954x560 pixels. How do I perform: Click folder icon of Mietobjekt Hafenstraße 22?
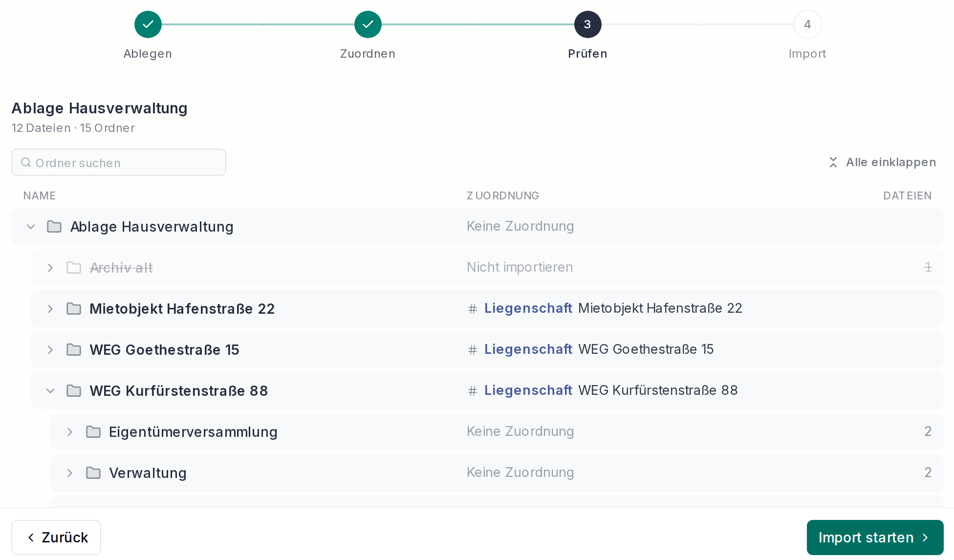point(74,309)
